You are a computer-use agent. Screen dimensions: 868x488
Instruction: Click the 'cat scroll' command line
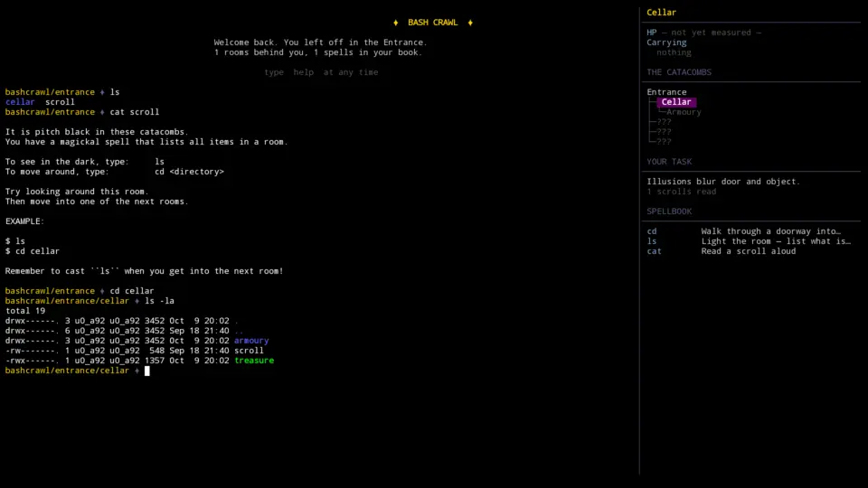point(135,112)
